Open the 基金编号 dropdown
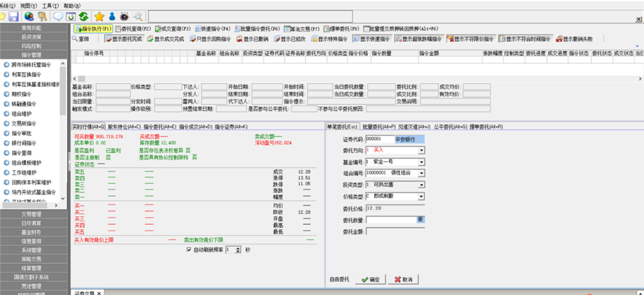644x295 pixels. click(421, 162)
